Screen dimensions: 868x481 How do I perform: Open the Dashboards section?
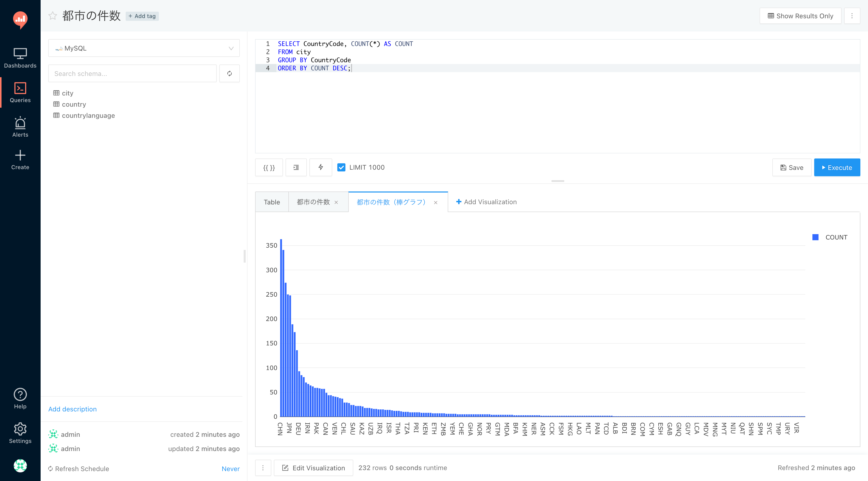click(x=20, y=58)
